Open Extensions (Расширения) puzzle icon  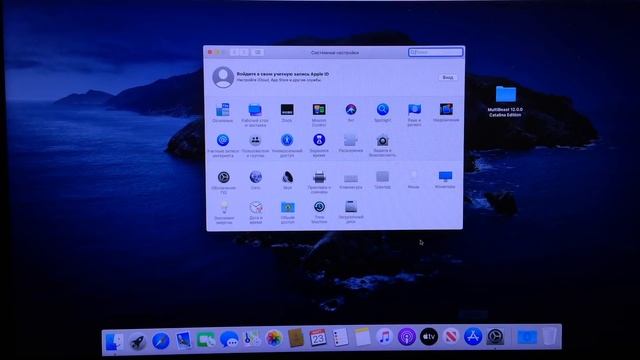pos(351,140)
